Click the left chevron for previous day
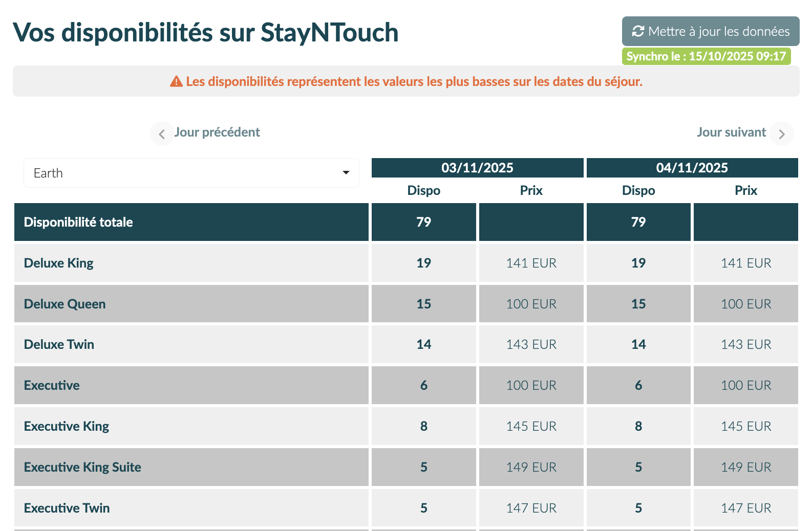This screenshot has width=812, height=531. [162, 134]
